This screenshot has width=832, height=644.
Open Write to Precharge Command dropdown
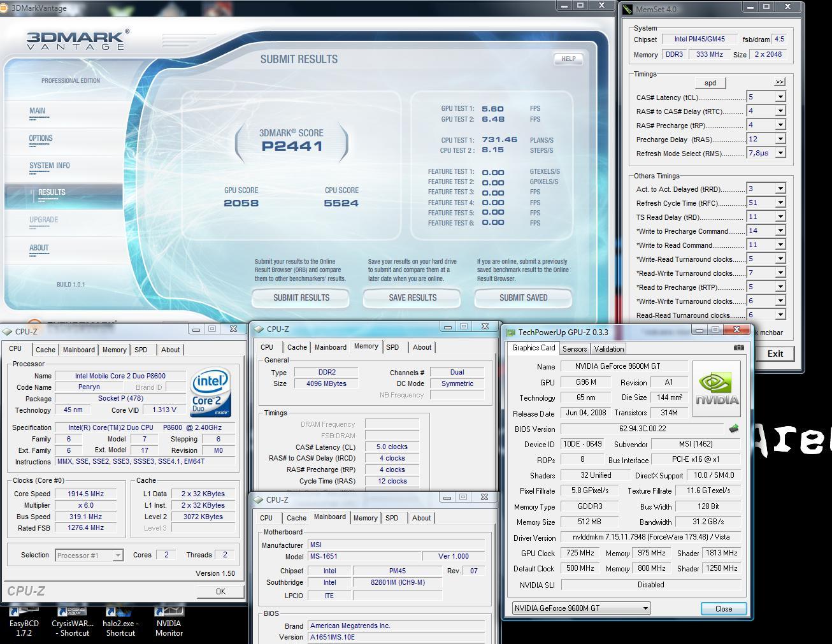click(780, 231)
